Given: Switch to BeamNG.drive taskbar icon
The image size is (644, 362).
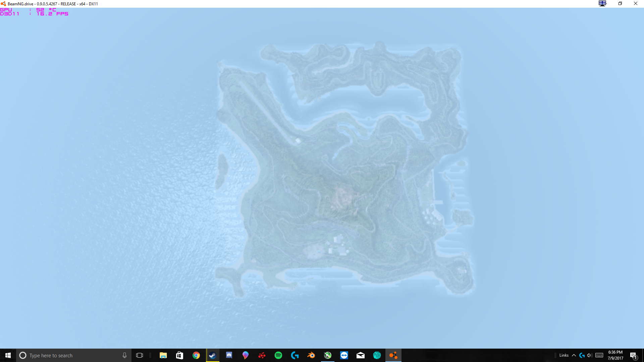Looking at the screenshot, I should (x=393, y=355).
